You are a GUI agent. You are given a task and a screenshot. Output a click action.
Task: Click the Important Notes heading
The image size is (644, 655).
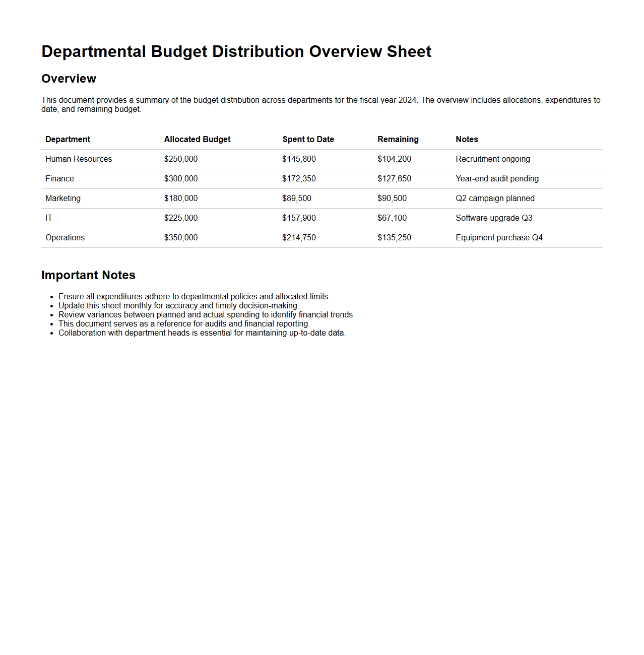88,275
